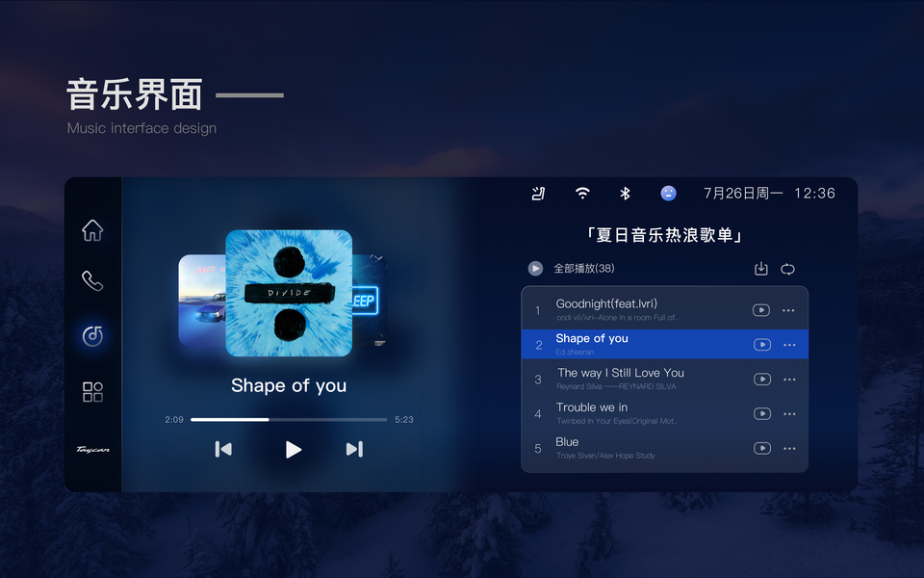Click the Troye Sivan/Alex Hope Study subtitle
The image size is (924, 578).
coord(605,456)
